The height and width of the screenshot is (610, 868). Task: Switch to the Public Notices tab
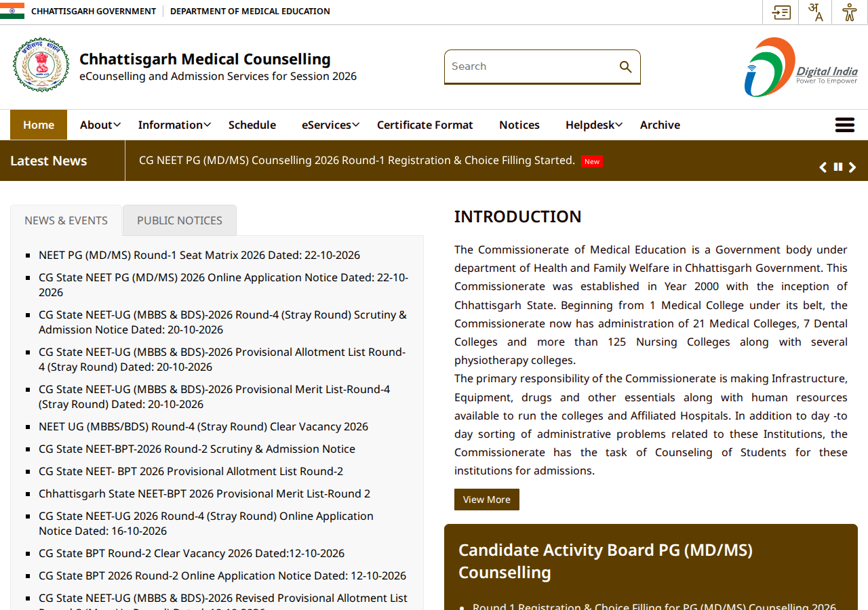tap(180, 220)
